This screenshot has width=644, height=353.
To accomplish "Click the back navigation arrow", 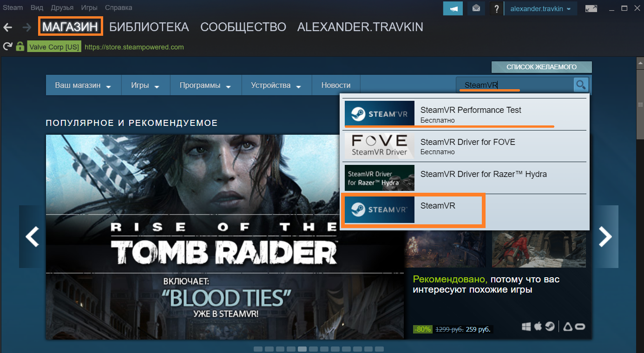I will click(x=8, y=27).
